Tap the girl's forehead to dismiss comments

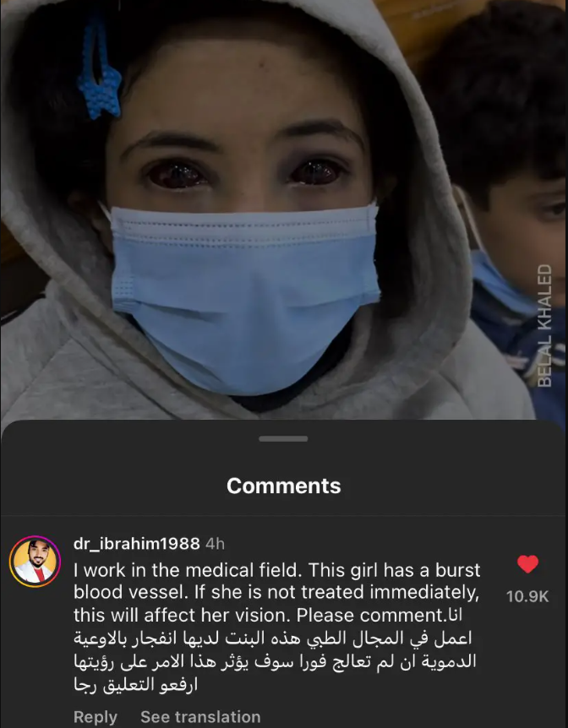point(242,93)
